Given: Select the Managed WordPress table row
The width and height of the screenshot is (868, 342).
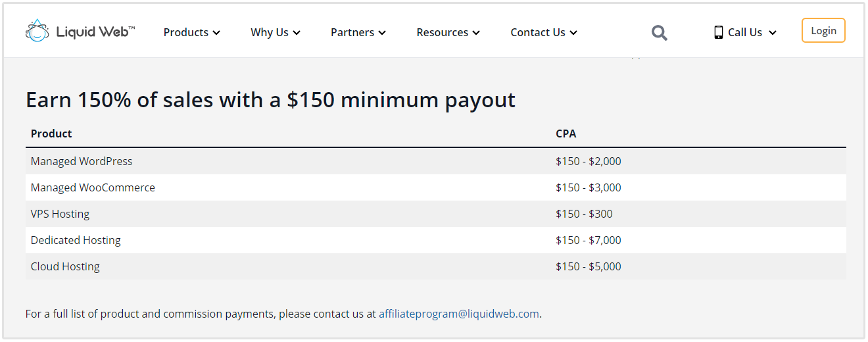Looking at the screenshot, I should pyautogui.click(x=82, y=161).
